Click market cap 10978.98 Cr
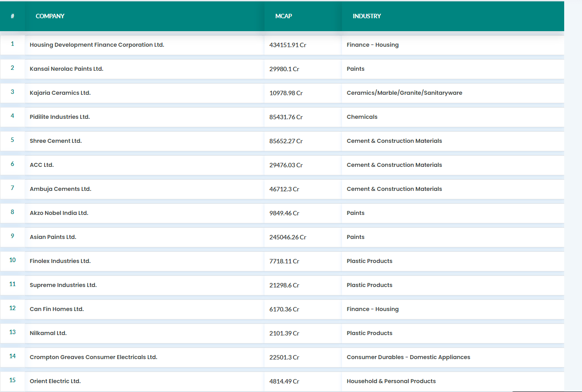 click(286, 93)
